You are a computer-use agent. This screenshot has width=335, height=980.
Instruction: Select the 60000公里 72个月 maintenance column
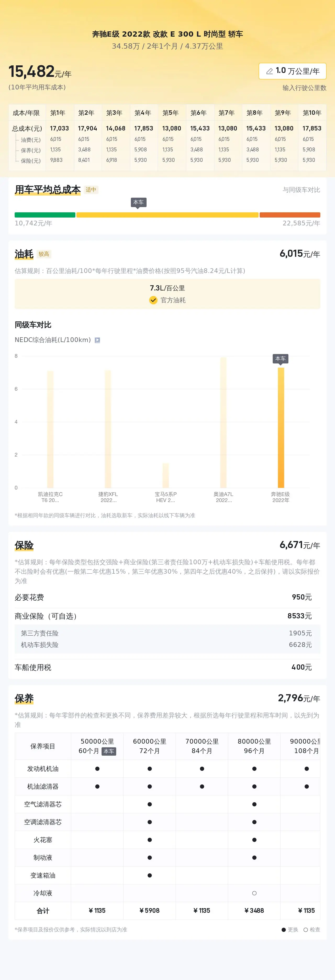pyautogui.click(x=150, y=746)
